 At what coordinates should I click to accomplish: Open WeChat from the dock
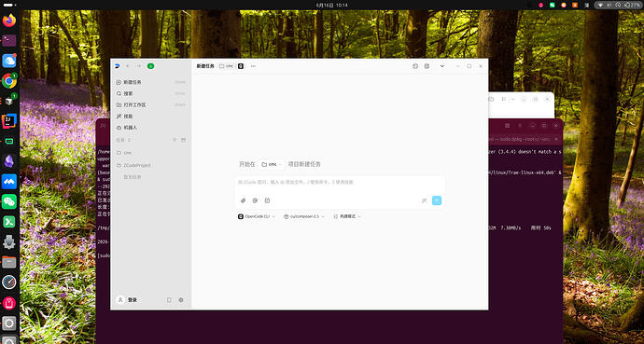9,201
